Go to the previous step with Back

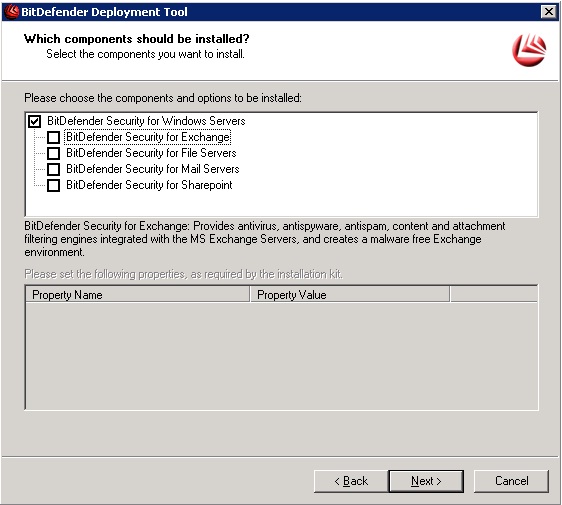(351, 481)
